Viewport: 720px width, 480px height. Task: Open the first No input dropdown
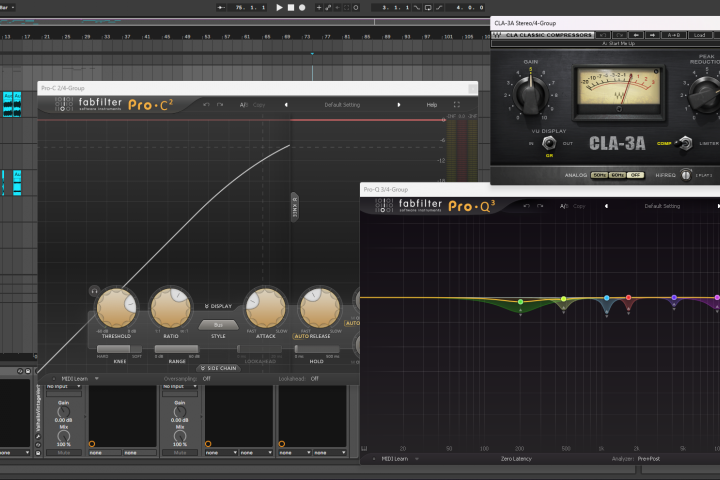[x=64, y=386]
